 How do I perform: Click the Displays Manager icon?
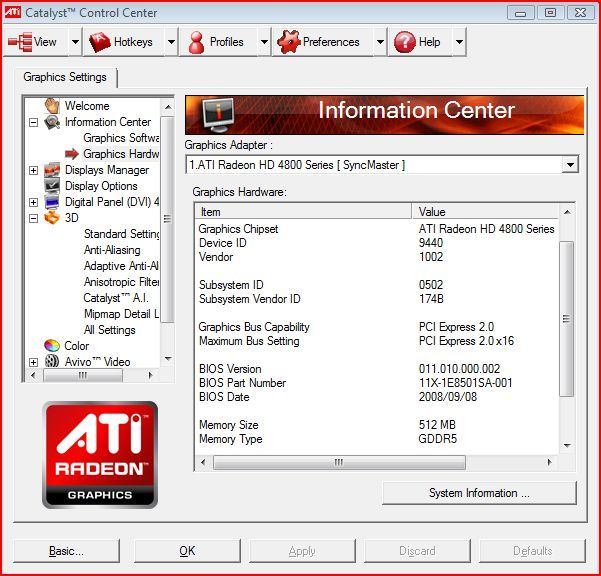coord(52,170)
